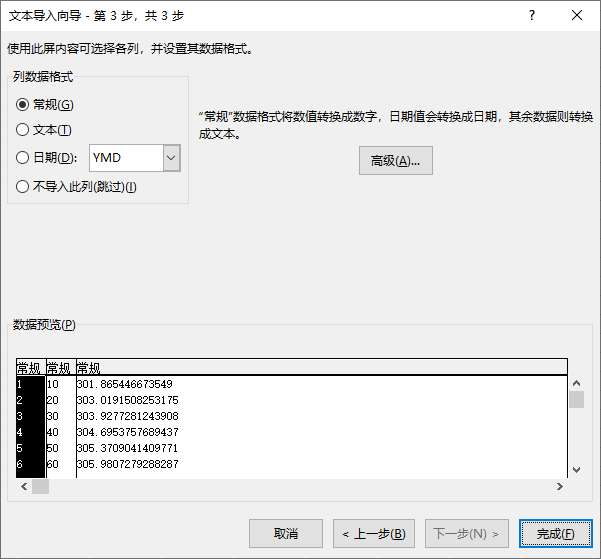This screenshot has height=559, width=601.
Task: Click row number 6 in first column
Action: 20,464
